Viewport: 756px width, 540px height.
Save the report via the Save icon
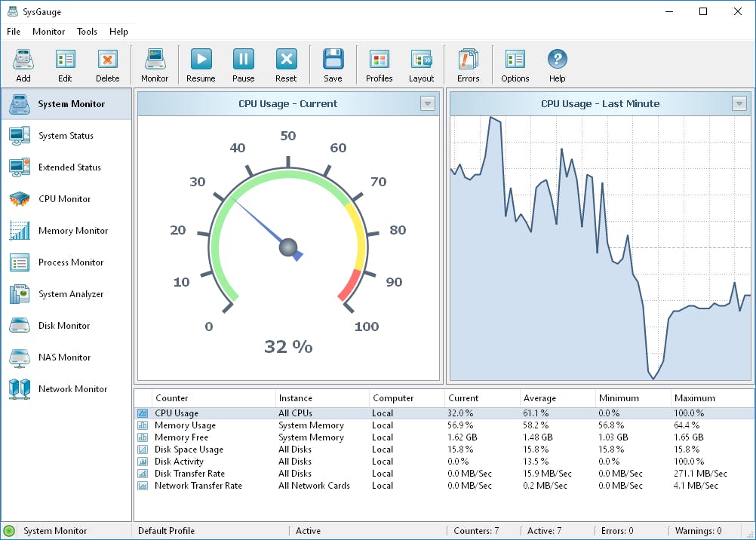[x=333, y=65]
